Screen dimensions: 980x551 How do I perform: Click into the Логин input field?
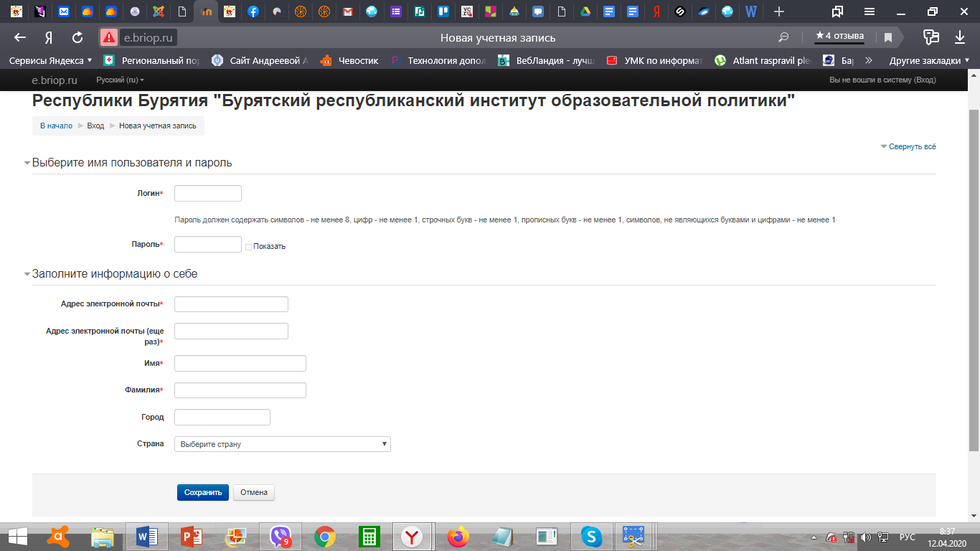[x=208, y=194]
